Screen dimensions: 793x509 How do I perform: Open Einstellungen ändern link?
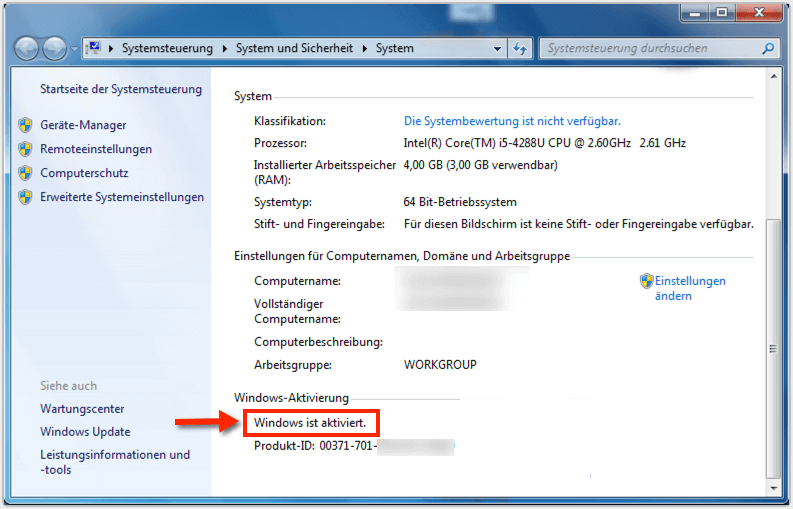(x=690, y=288)
